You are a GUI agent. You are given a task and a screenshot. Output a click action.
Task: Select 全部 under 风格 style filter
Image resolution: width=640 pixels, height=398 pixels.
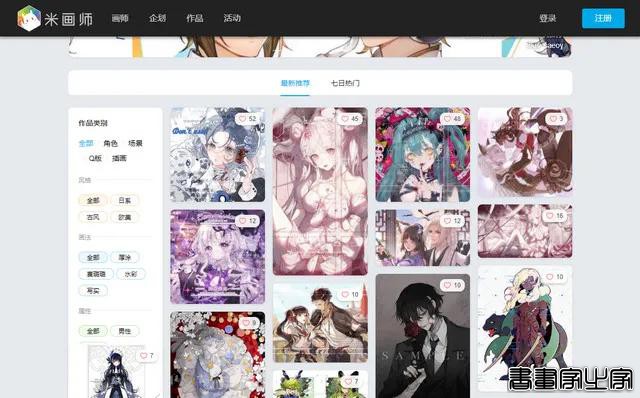coord(93,200)
